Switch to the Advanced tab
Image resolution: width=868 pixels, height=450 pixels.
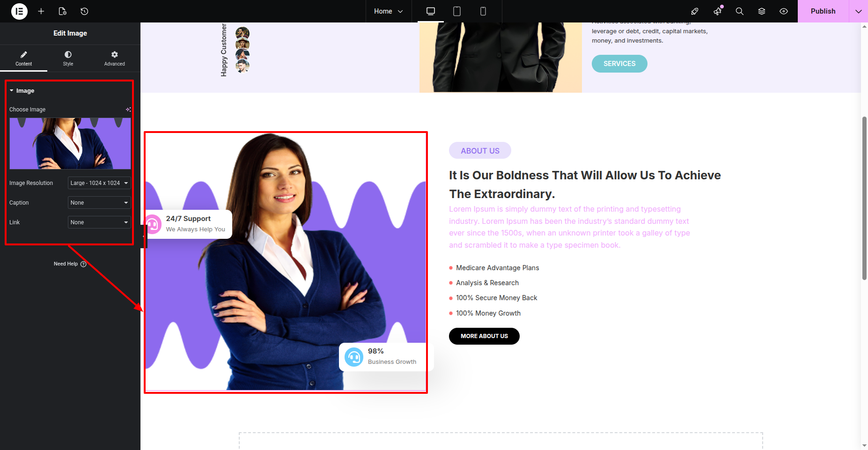coord(115,59)
